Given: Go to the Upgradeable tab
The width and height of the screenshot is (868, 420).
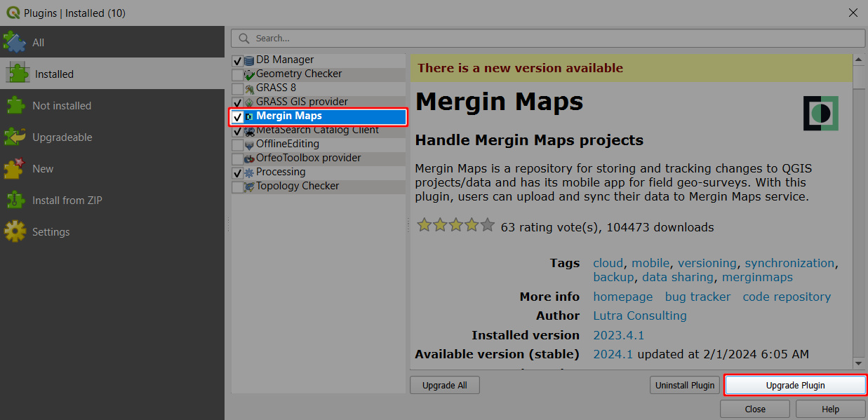Looking at the screenshot, I should [x=112, y=137].
